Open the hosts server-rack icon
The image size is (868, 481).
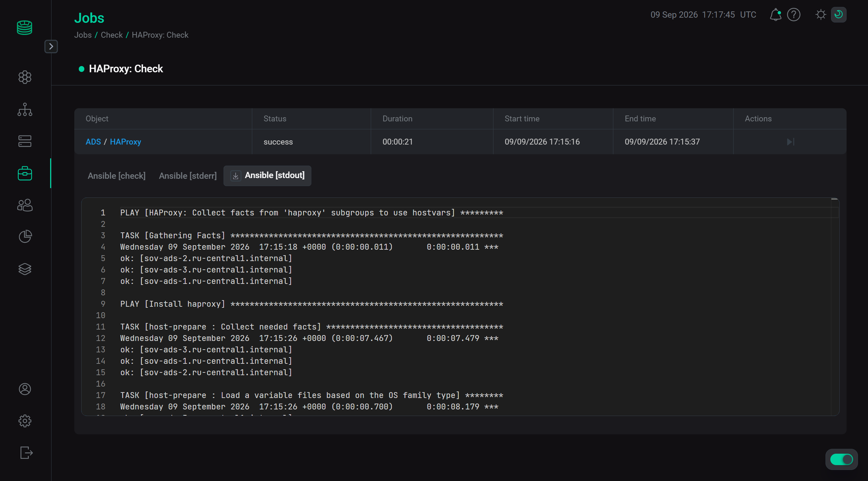[25, 141]
